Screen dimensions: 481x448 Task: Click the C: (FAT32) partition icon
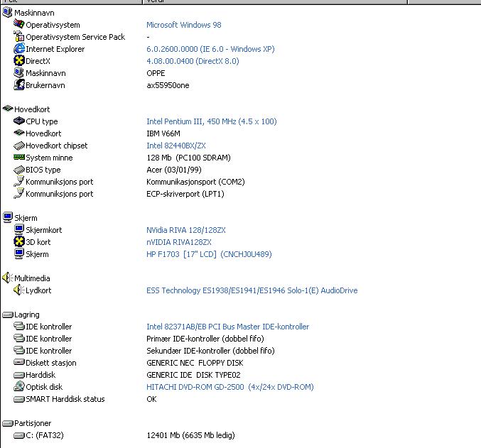[18, 435]
